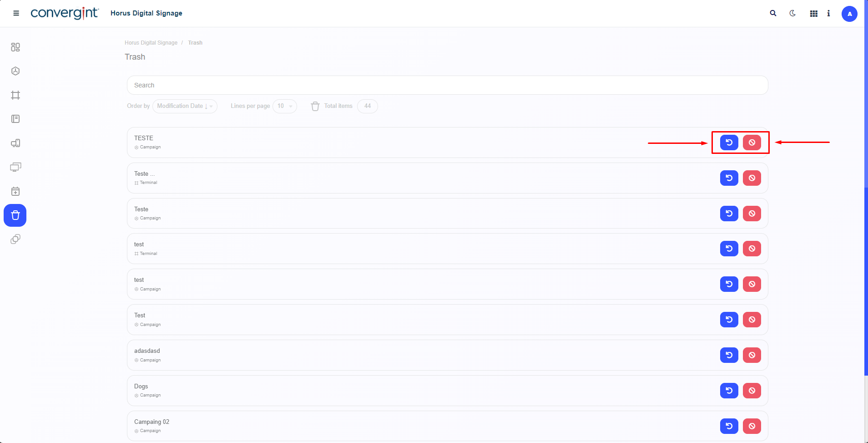Screen dimensions: 868x443
Task: Permanently delete the adasdasd campaign
Action: click(x=752, y=355)
